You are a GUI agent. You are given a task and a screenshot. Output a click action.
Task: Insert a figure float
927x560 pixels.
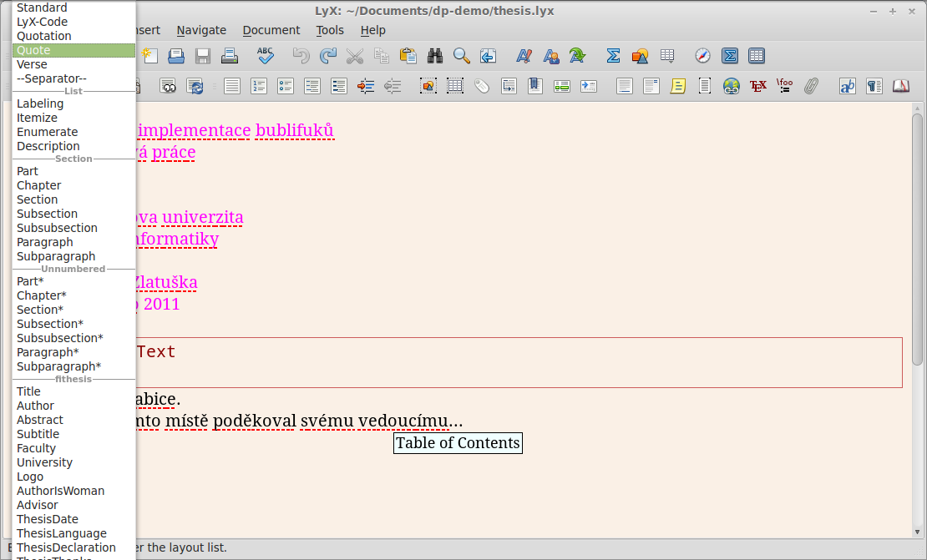(428, 86)
